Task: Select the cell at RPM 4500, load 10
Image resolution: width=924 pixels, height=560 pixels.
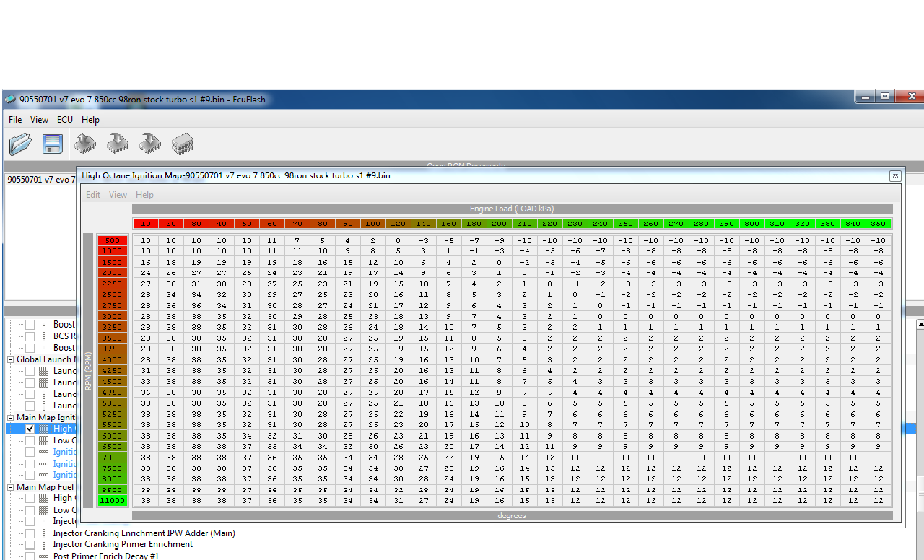Action: tap(146, 381)
